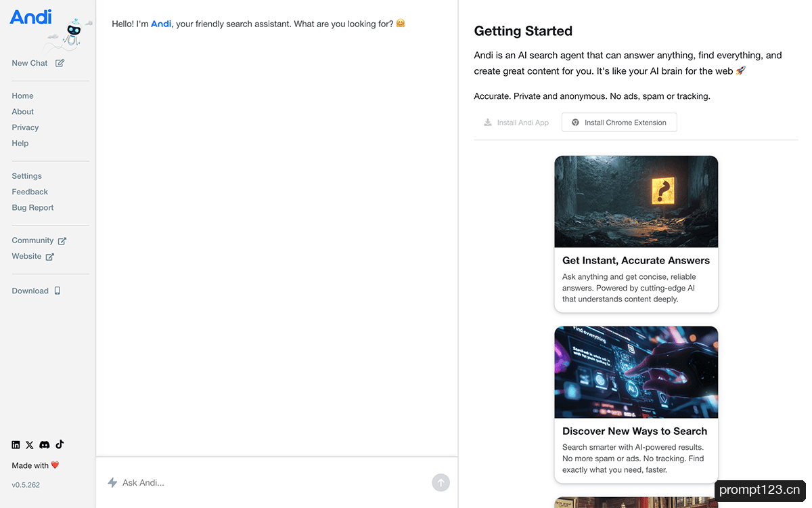Open the About page

(x=22, y=112)
